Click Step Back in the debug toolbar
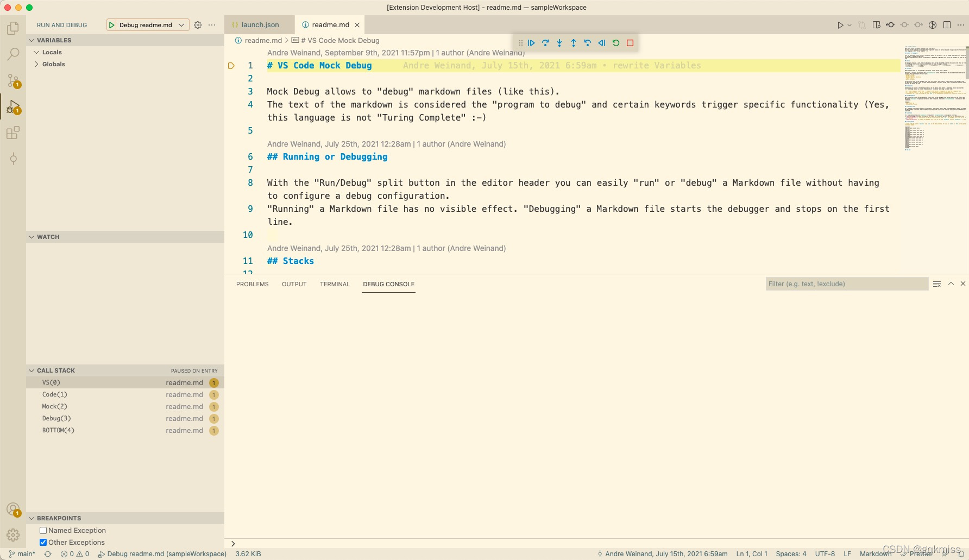The image size is (969, 560). 588,43
